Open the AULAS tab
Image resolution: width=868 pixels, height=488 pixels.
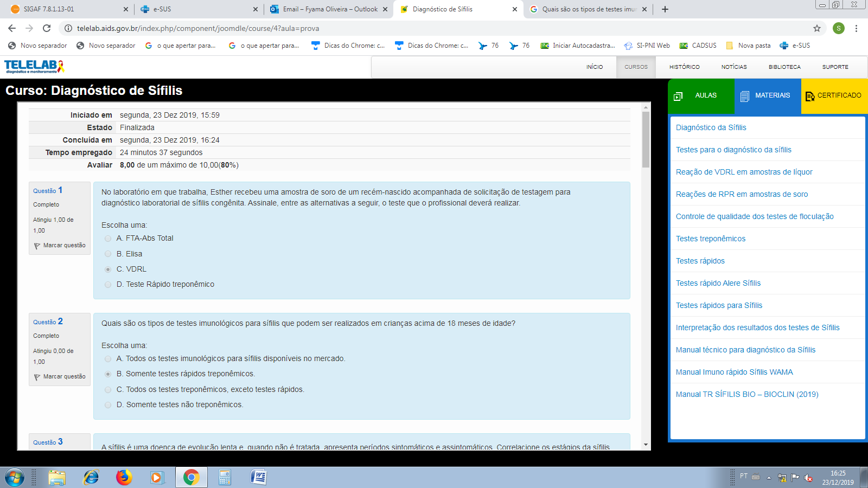(701, 96)
